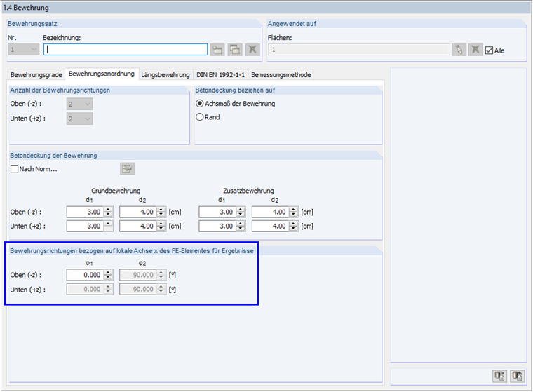This screenshot has width=533, height=392.
Task: Click Zusatzbewehrung d1 Oben spinner arrows
Action: 241,212
